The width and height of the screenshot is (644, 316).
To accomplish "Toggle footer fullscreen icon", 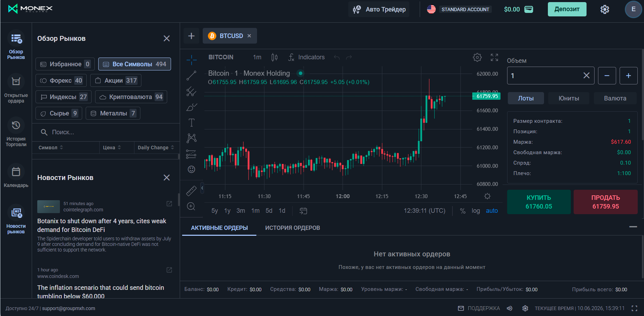I will coord(634,308).
